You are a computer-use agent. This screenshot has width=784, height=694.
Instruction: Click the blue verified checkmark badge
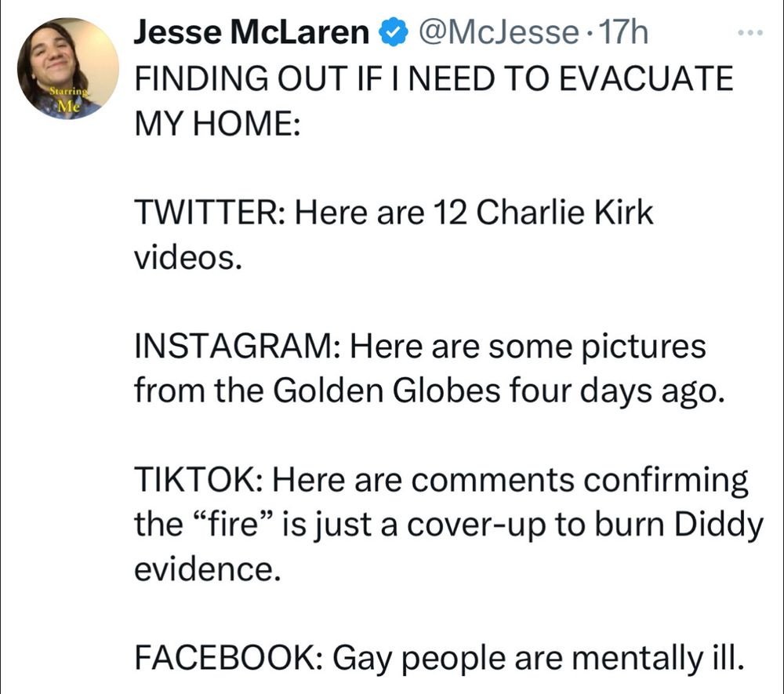click(x=394, y=32)
